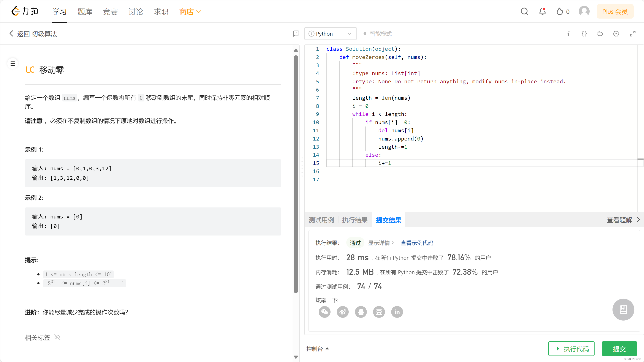Click the 执行代码 run code button

click(571, 348)
